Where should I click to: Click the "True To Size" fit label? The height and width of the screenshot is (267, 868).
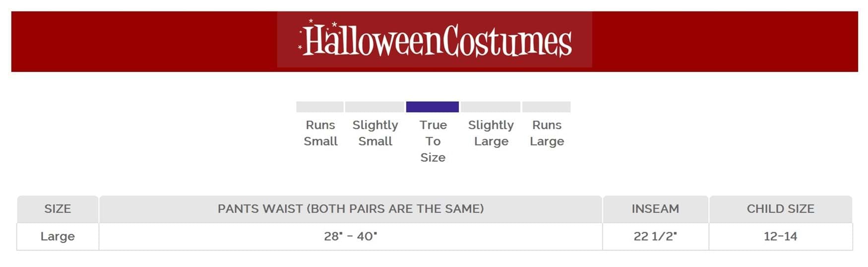click(x=433, y=141)
